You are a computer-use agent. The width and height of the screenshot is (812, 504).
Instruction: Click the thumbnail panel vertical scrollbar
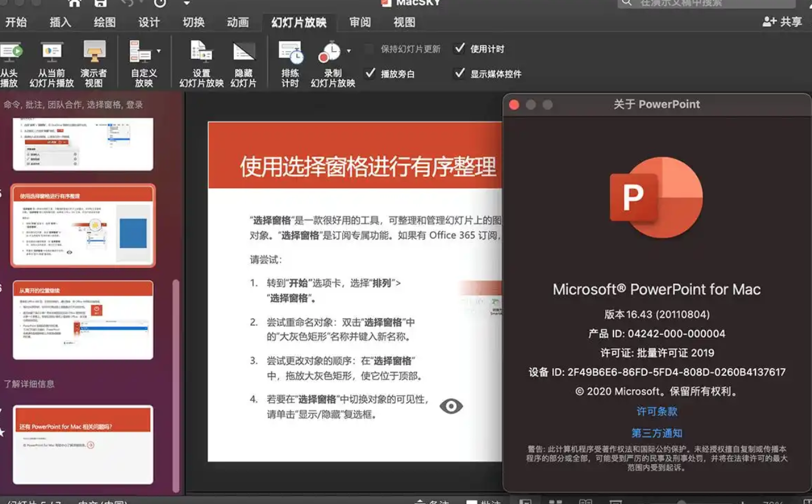[176, 385]
